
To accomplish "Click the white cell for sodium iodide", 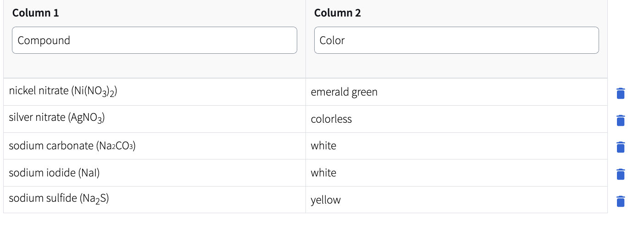I will click(456, 173).
